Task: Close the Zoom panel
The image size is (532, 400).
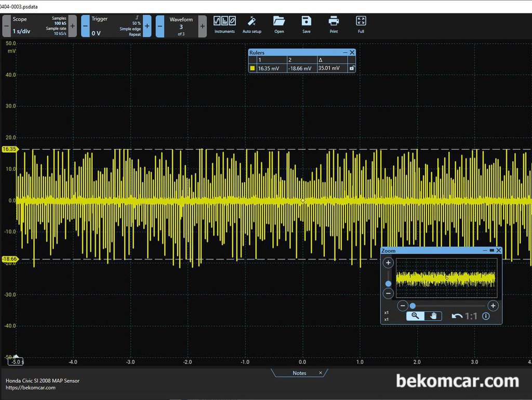Action: pos(498,250)
